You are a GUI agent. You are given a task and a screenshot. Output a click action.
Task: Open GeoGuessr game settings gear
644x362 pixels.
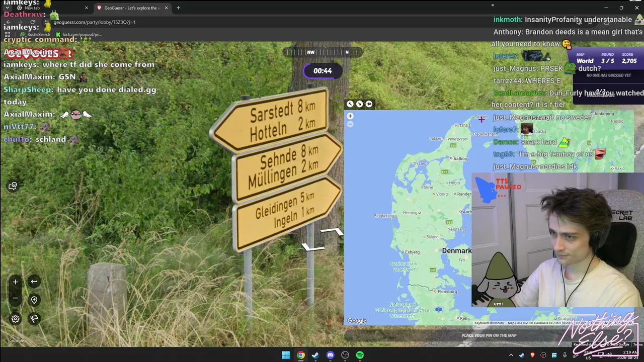coord(16,319)
